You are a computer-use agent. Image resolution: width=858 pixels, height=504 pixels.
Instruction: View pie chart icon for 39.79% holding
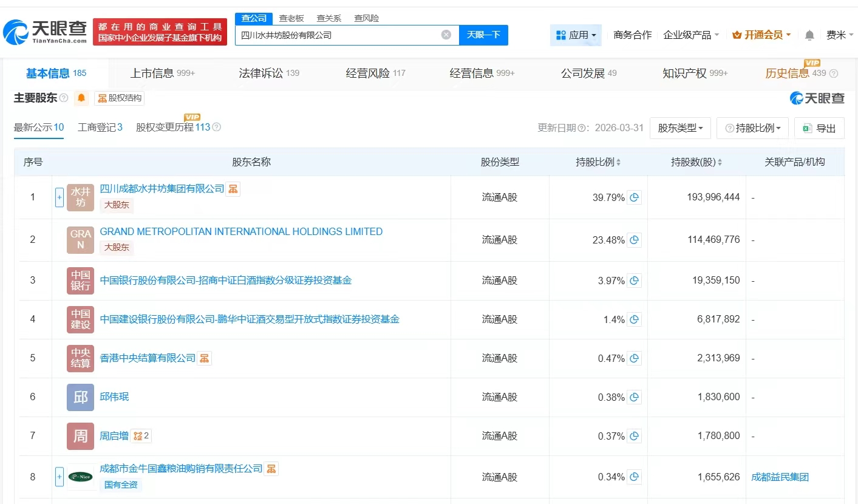coord(634,197)
